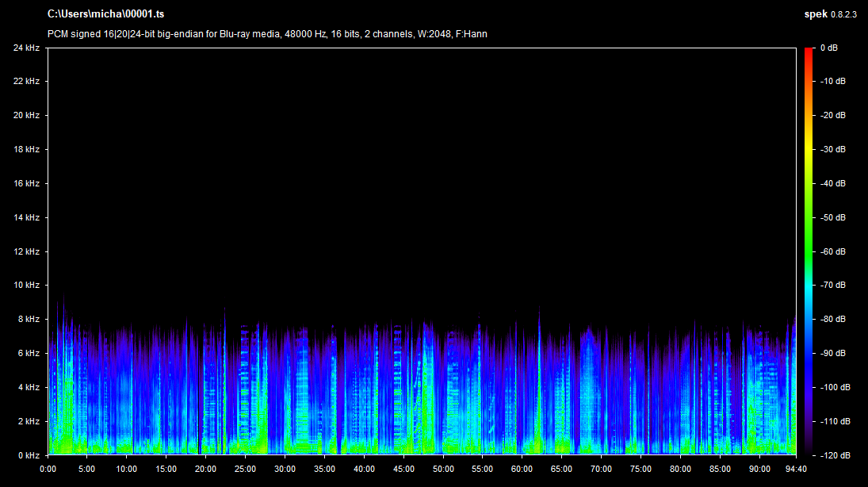Image resolution: width=868 pixels, height=487 pixels.
Task: Click the 24 kHz frequency axis label
Action: click(x=26, y=48)
